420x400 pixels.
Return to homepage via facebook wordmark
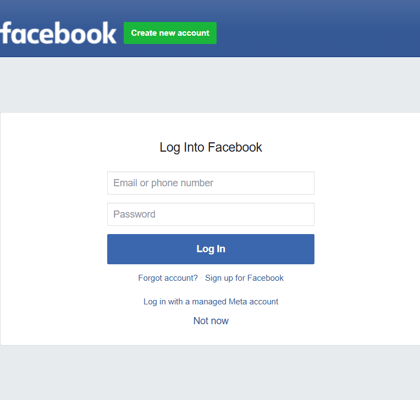click(x=58, y=33)
